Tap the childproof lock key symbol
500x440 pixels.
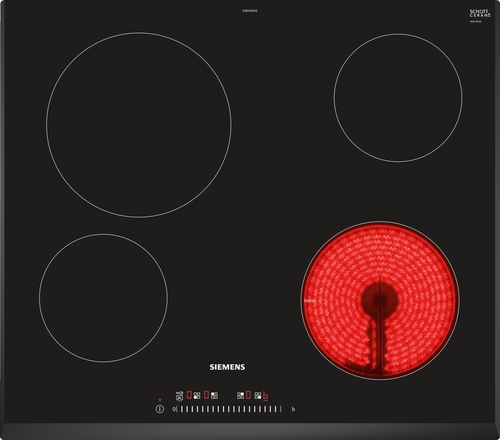pos(179,396)
